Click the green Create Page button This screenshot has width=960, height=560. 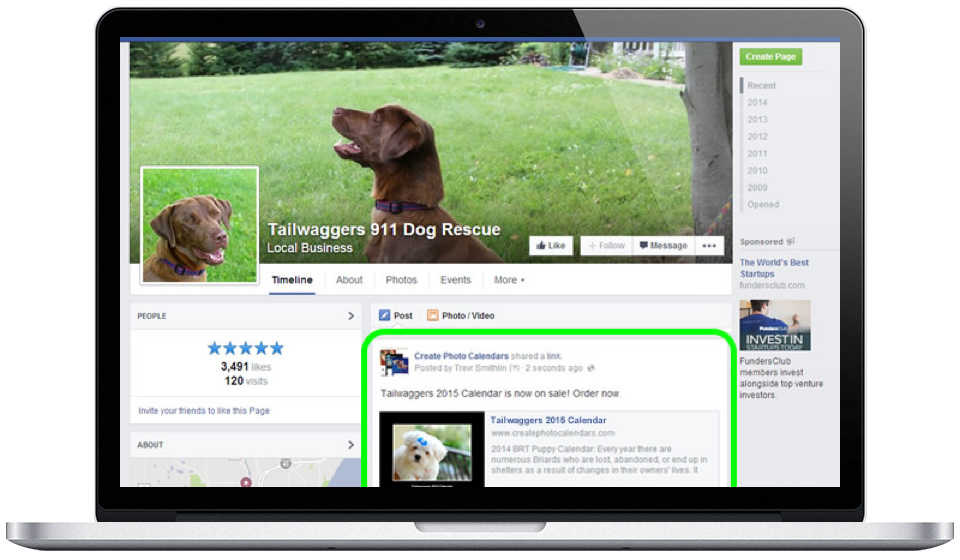point(771,57)
